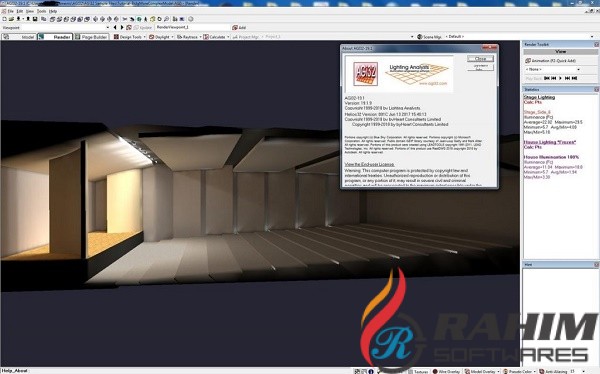Viewport: 600px width, 374px height.
Task: Click the scissors Cut icon
Action: tap(125, 19)
